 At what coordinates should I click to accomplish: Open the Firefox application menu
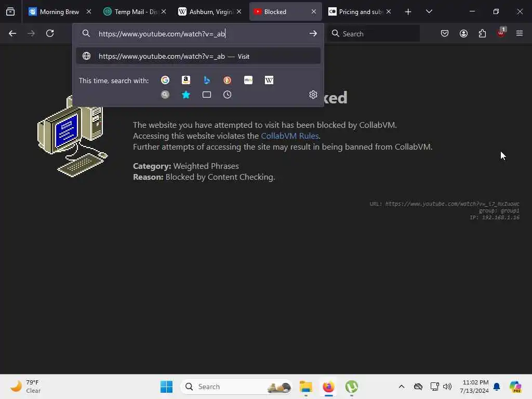click(x=520, y=33)
